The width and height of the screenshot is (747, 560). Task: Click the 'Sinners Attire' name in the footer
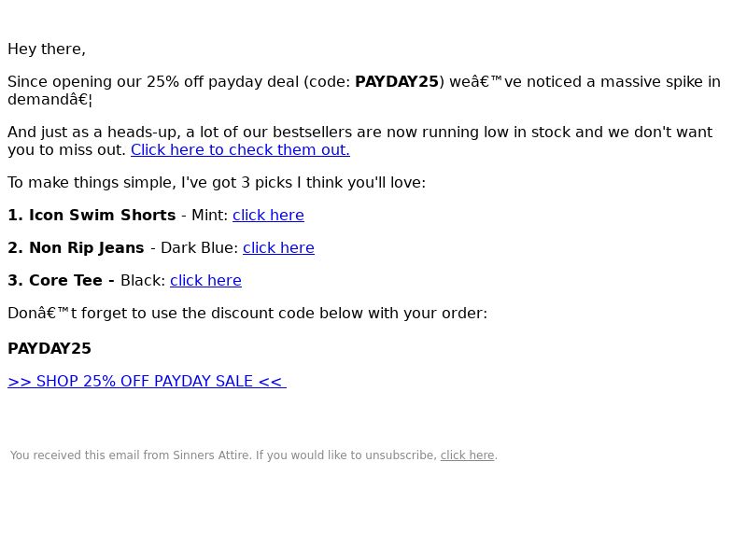click(x=211, y=455)
